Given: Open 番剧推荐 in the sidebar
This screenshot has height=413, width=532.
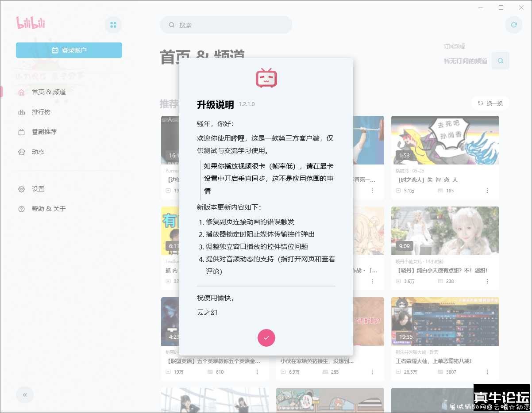Looking at the screenshot, I should pos(44,132).
